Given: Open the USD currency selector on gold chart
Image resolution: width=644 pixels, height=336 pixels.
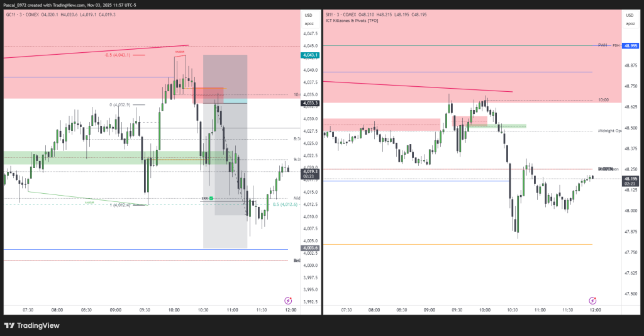Looking at the screenshot, I should 308,15.
